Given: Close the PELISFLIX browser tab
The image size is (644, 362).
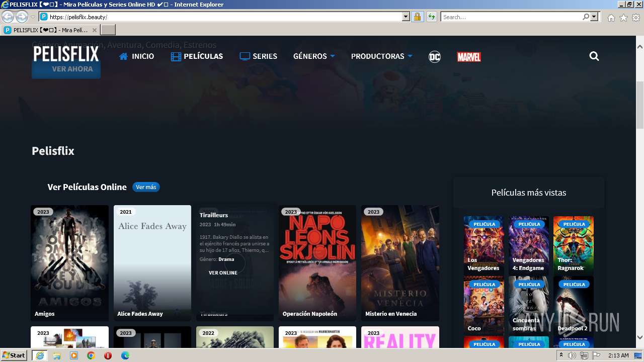Looking at the screenshot, I should (x=95, y=30).
